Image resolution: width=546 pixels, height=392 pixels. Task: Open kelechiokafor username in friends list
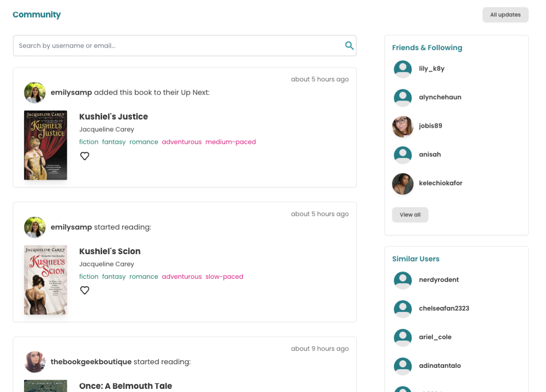(x=440, y=183)
